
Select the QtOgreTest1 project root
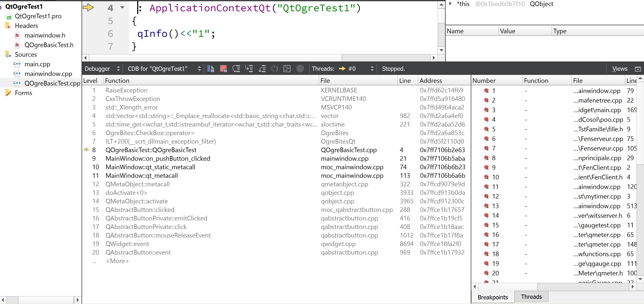coord(24,7)
